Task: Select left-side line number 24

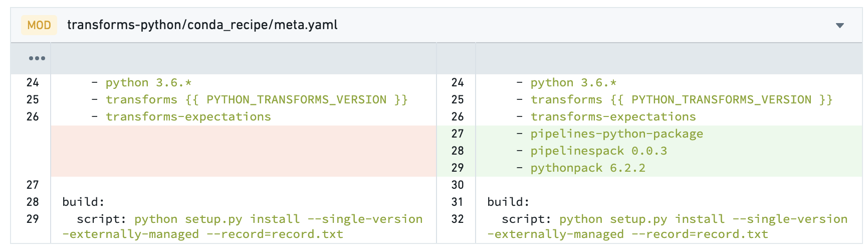Action: click(33, 82)
